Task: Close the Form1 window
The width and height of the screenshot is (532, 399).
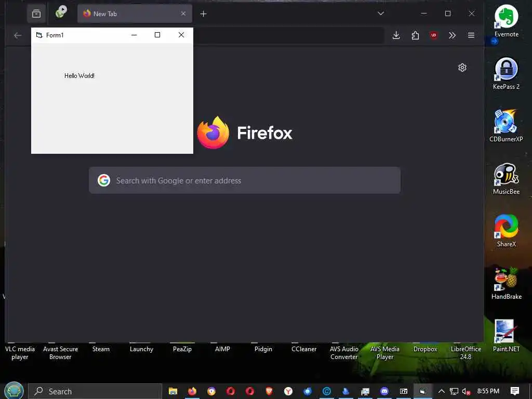Action: click(181, 35)
